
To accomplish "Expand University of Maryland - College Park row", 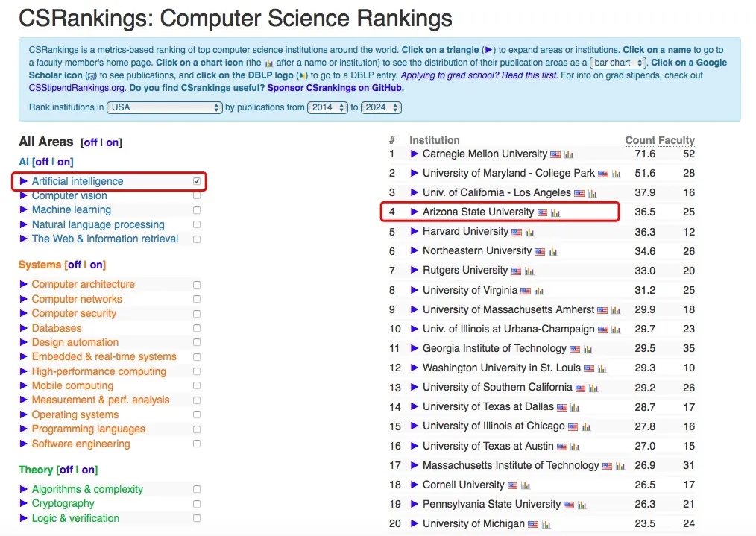I will [415, 174].
